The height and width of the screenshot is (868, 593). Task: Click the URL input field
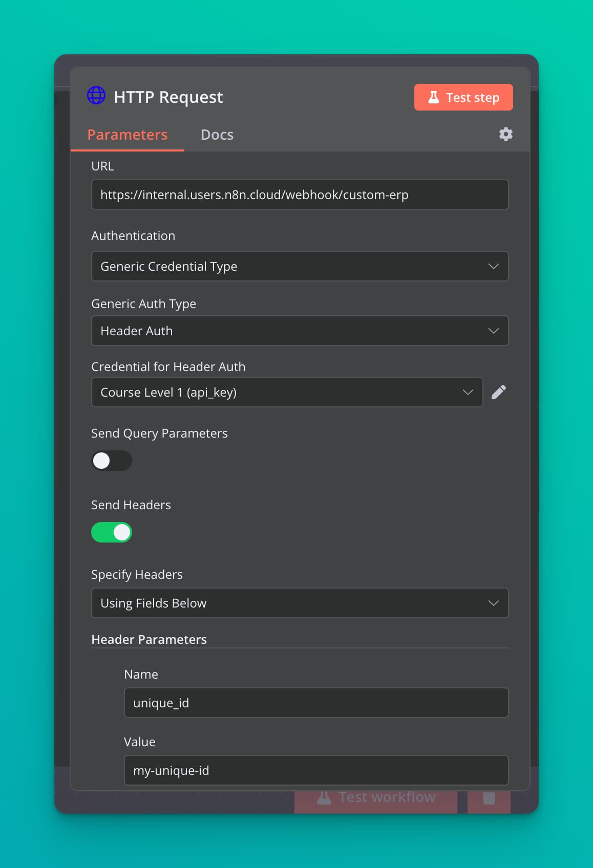point(300,194)
